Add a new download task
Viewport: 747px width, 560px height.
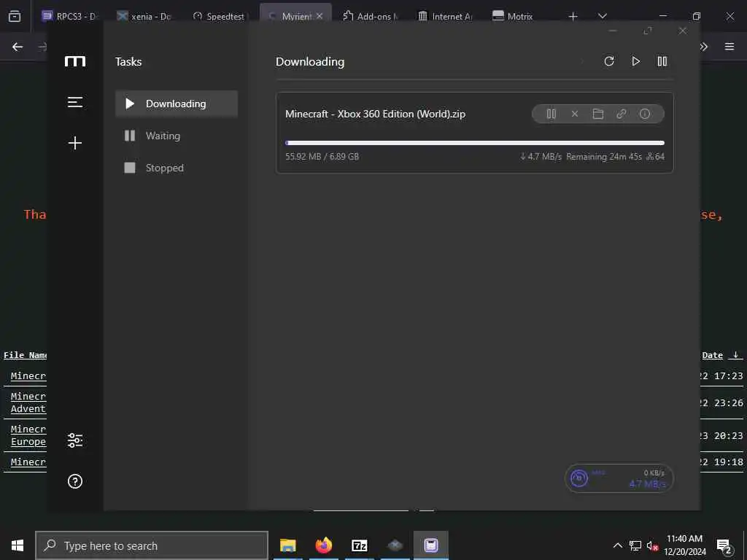75,143
